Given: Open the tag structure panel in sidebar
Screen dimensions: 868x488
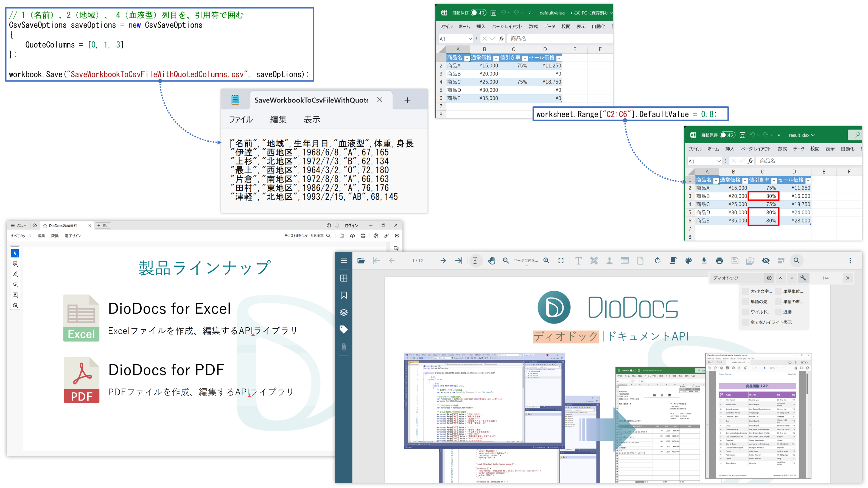Looking at the screenshot, I should point(344,330).
